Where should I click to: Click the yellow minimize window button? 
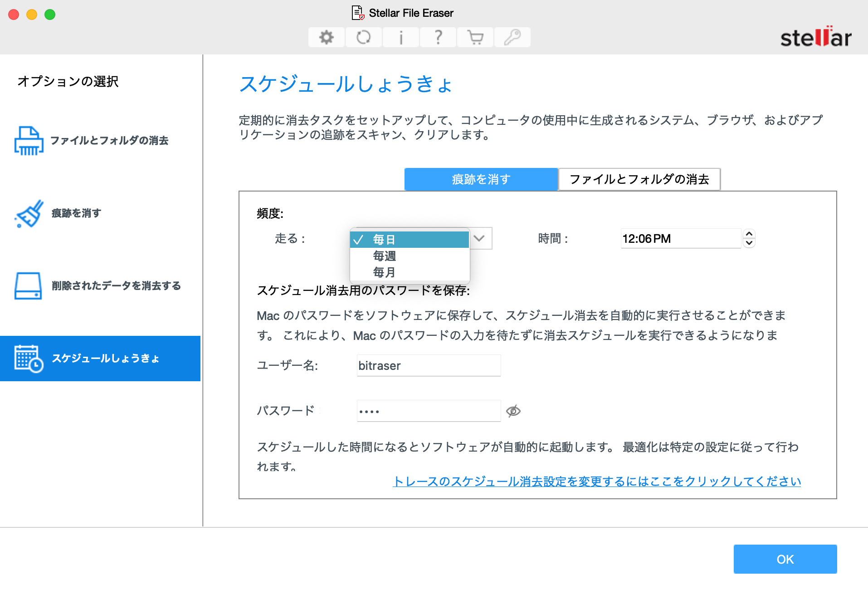click(x=32, y=15)
